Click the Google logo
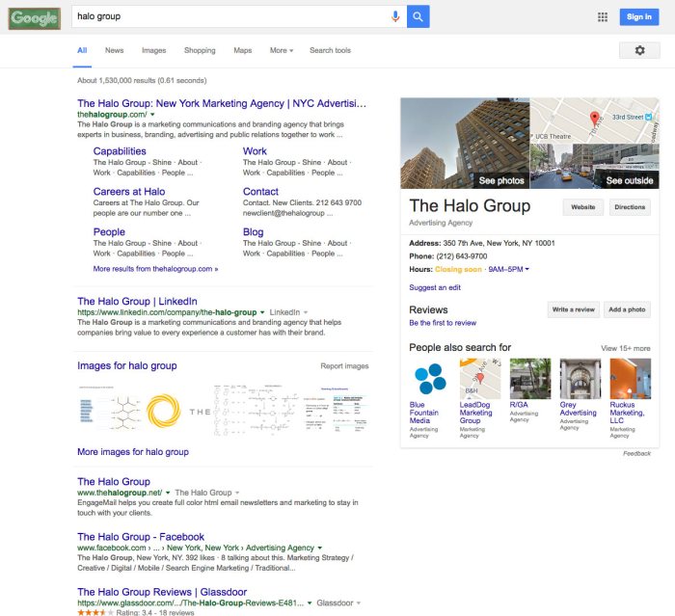The width and height of the screenshot is (675, 616). click(35, 17)
